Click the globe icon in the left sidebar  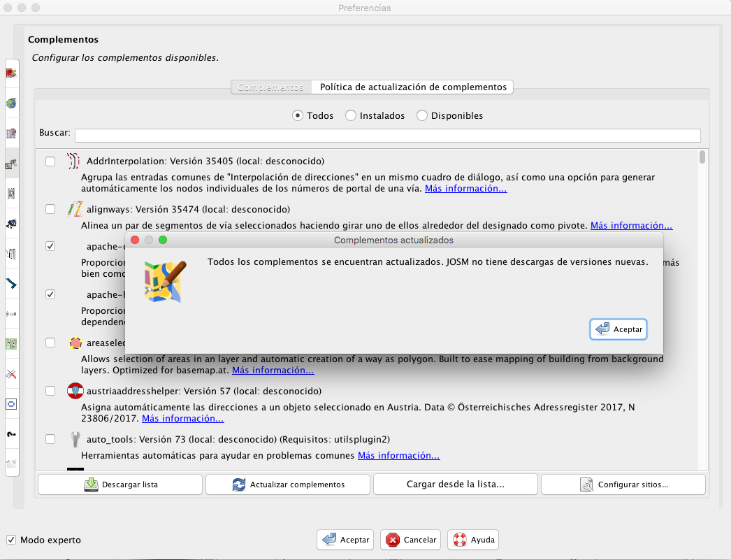click(x=11, y=103)
